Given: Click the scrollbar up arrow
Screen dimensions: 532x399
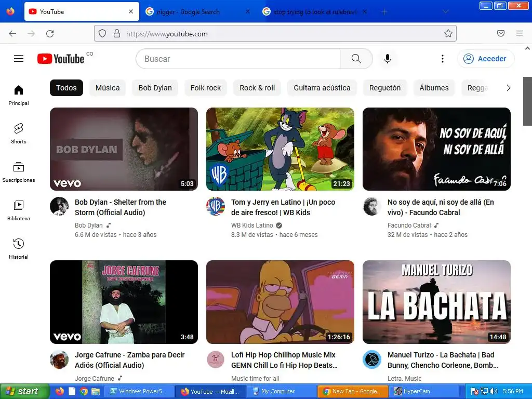Looking at the screenshot, I should click(528, 48).
